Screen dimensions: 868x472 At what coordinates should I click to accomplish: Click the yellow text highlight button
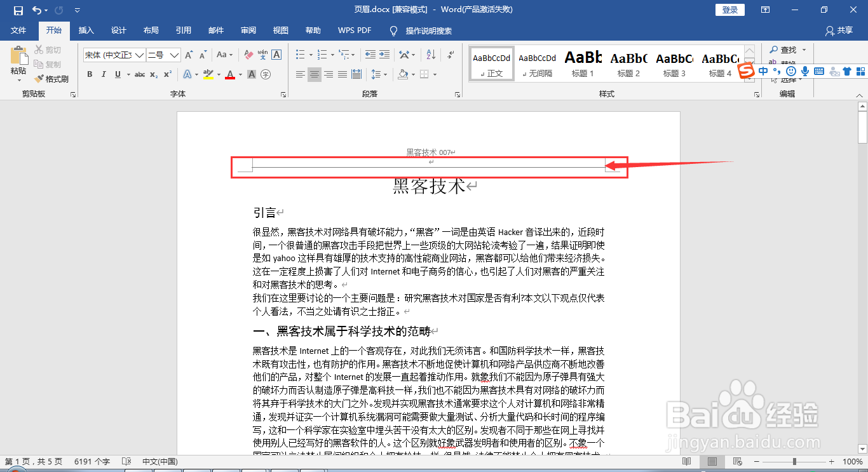[208, 74]
